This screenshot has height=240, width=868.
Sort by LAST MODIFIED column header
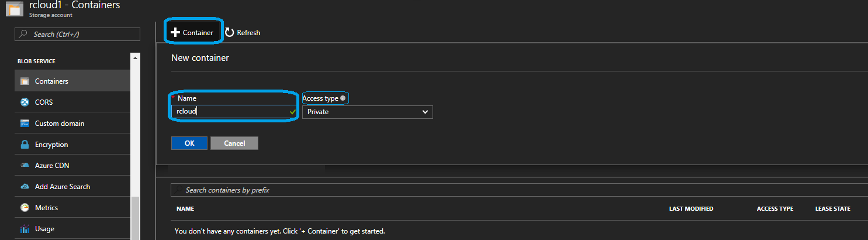click(x=691, y=209)
